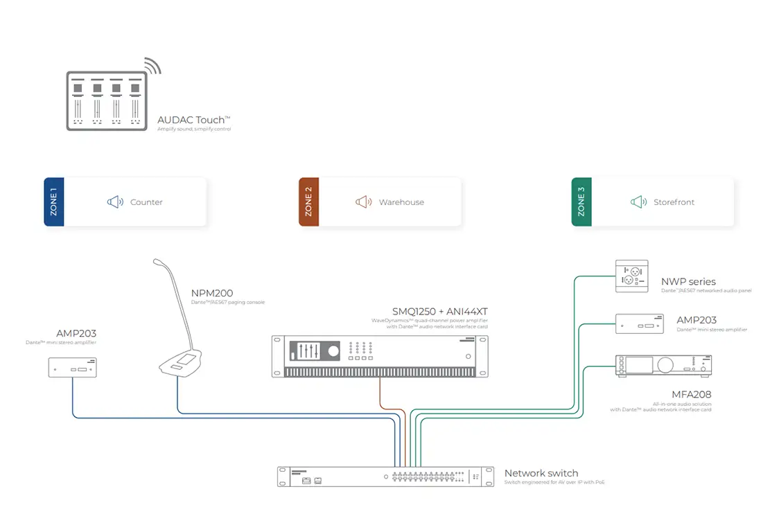
Task: Select the Warehouse speaker icon
Action: [363, 202]
